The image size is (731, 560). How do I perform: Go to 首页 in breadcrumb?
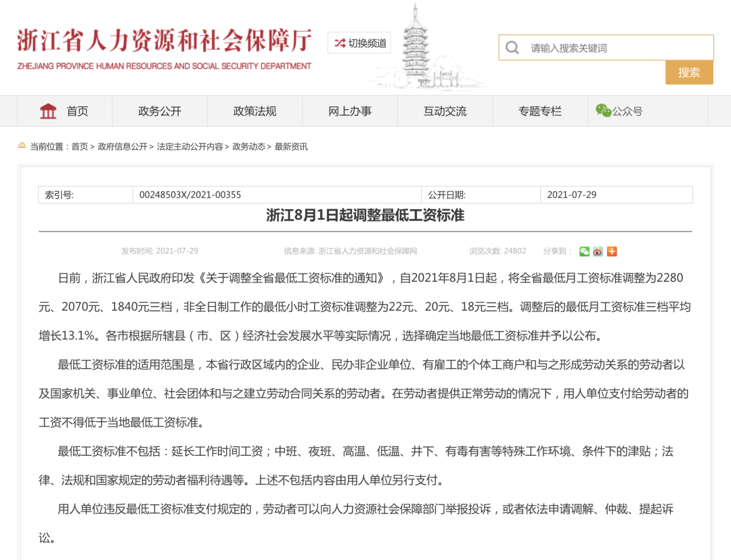79,146
